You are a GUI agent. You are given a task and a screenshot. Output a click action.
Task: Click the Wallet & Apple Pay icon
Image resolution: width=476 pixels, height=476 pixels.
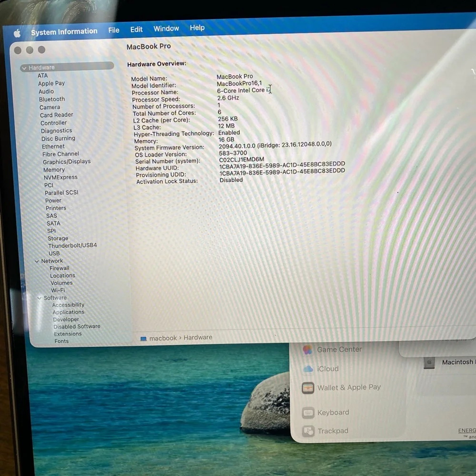click(308, 388)
